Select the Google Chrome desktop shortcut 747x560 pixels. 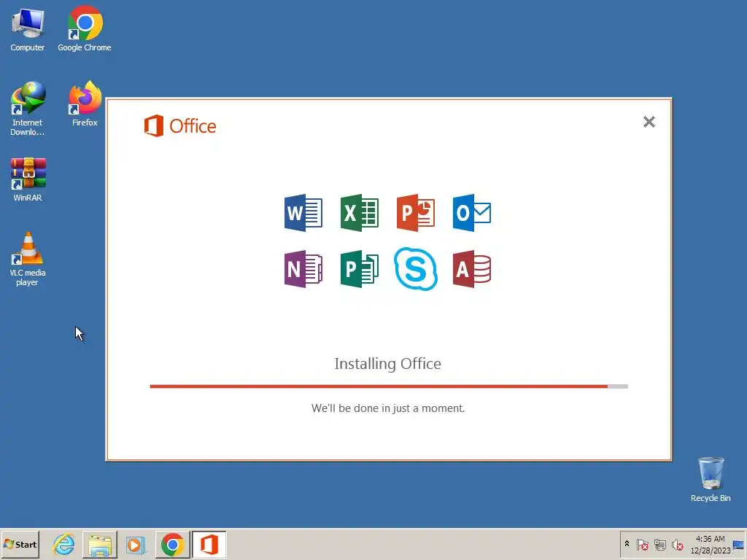pos(85,28)
